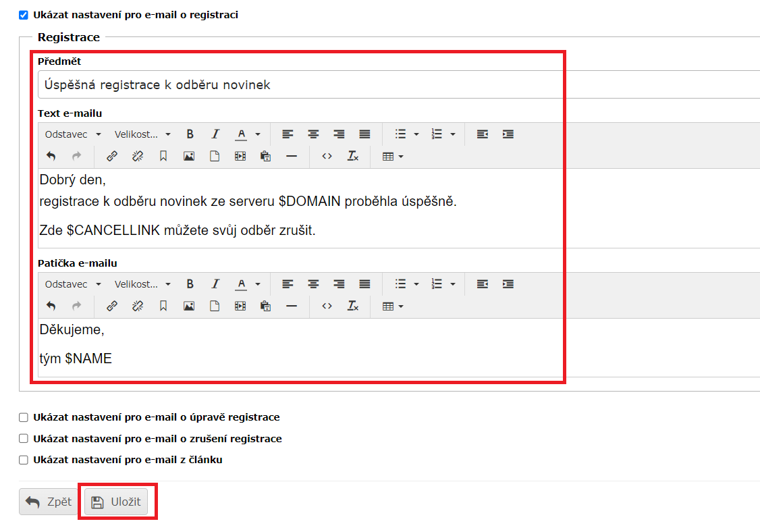Click undo in the Text e-mailu toolbar

[51, 157]
